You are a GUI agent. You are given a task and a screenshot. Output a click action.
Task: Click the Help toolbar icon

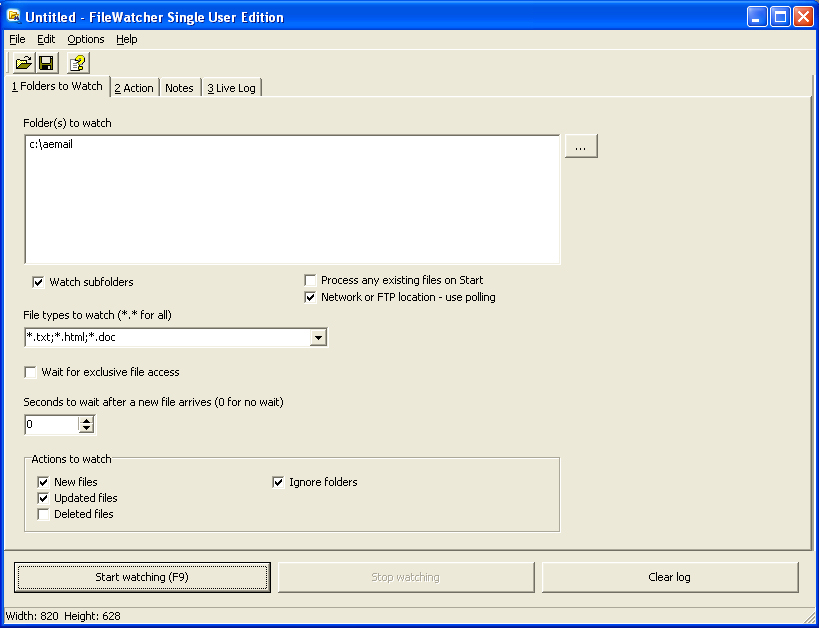[77, 62]
